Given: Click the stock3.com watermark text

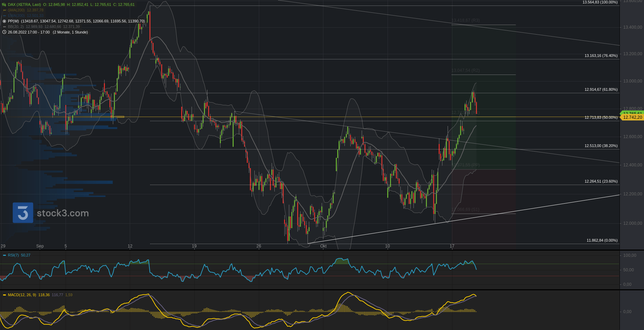Looking at the screenshot, I should coord(63,213).
